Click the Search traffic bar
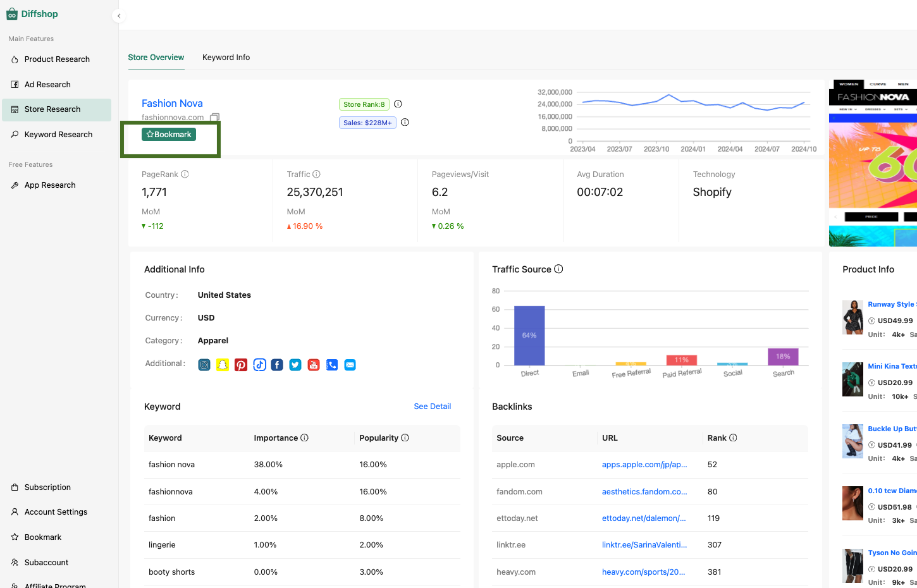The height and width of the screenshot is (588, 917). (x=783, y=357)
